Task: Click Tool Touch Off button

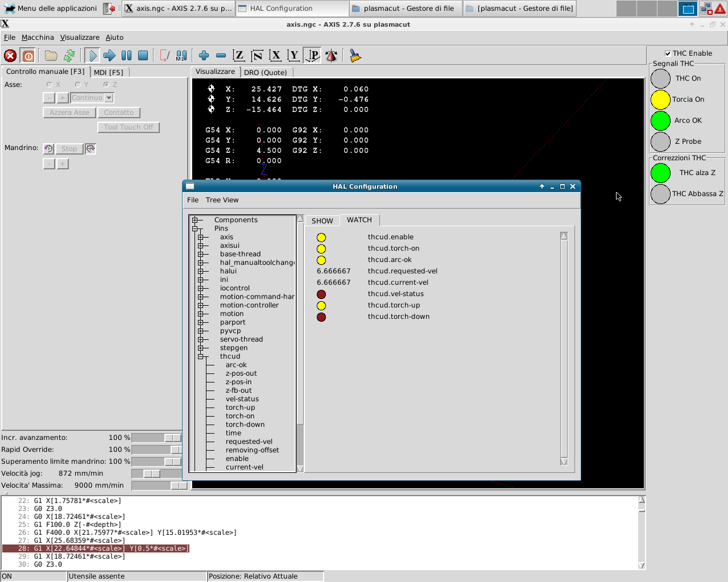Action: coord(129,127)
